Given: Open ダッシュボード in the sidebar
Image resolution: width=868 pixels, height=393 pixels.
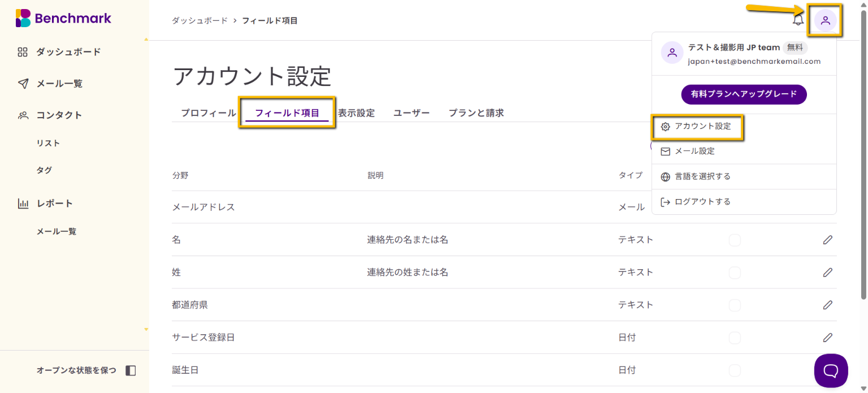Looking at the screenshot, I should pyautogui.click(x=59, y=52).
